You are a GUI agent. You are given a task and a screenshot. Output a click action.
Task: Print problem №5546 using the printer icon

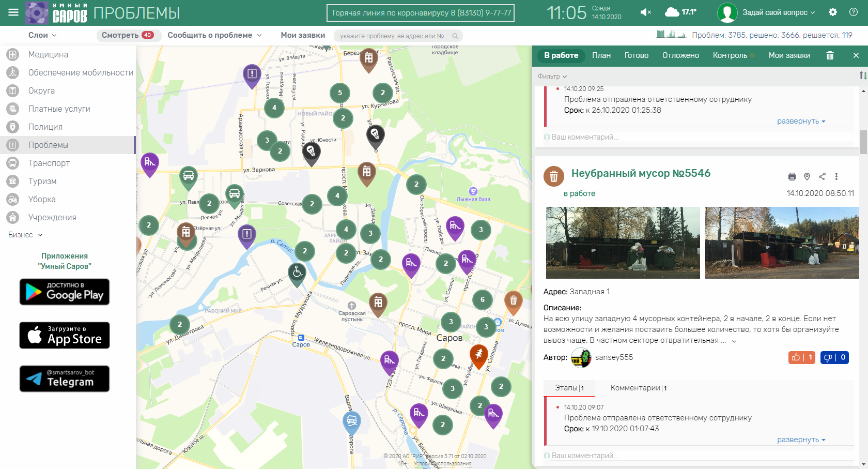(x=792, y=177)
